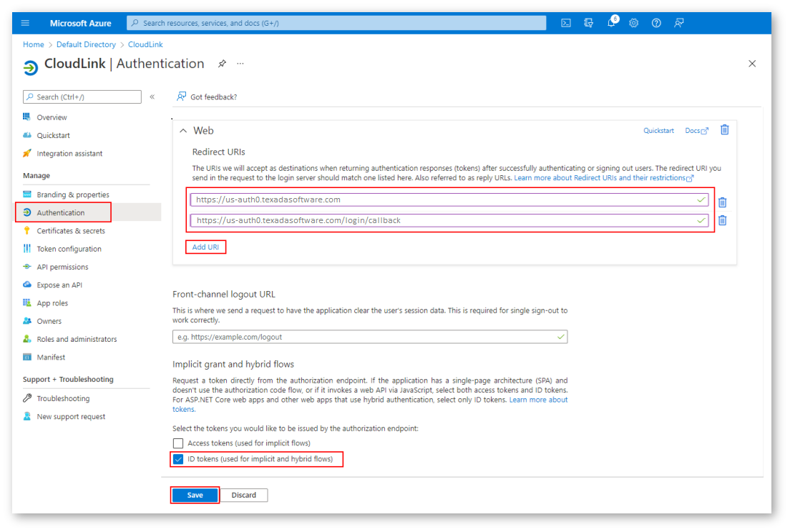The width and height of the screenshot is (790, 532).
Task: Collapse the Web platform section chevron
Action: coord(183,131)
